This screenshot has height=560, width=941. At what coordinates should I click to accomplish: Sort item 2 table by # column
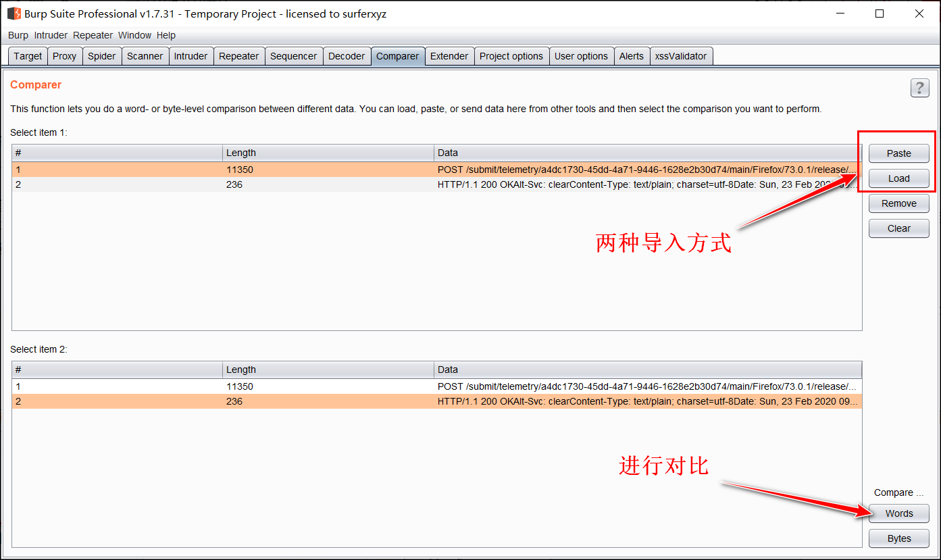point(117,370)
